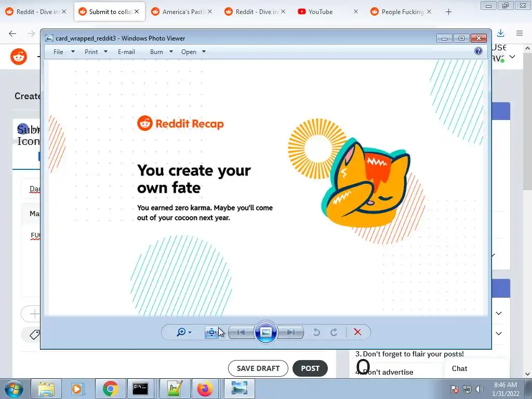Expand the Burn dropdown arrow

tap(171, 52)
